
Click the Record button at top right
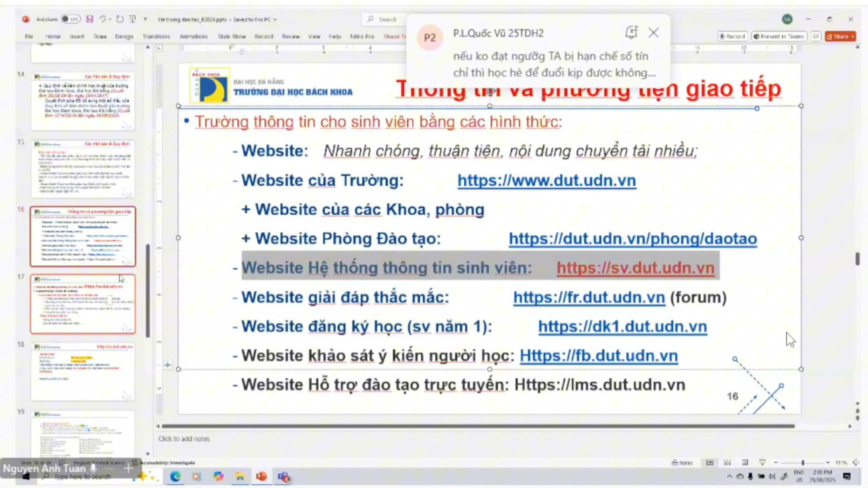pyautogui.click(x=732, y=36)
